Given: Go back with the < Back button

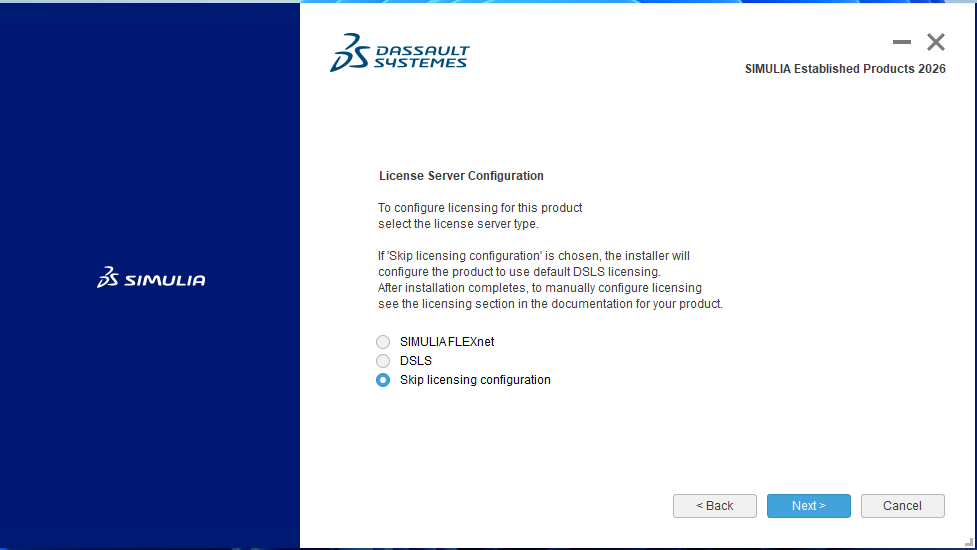Looking at the screenshot, I should [x=715, y=506].
